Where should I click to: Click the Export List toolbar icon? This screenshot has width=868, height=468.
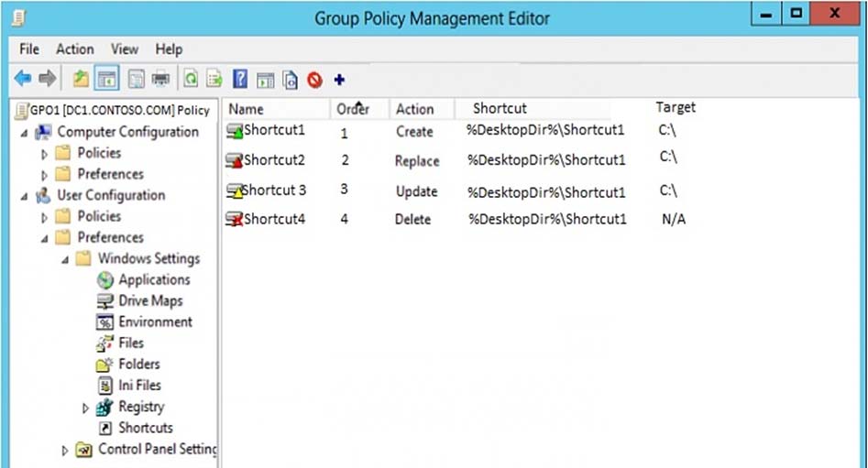214,79
